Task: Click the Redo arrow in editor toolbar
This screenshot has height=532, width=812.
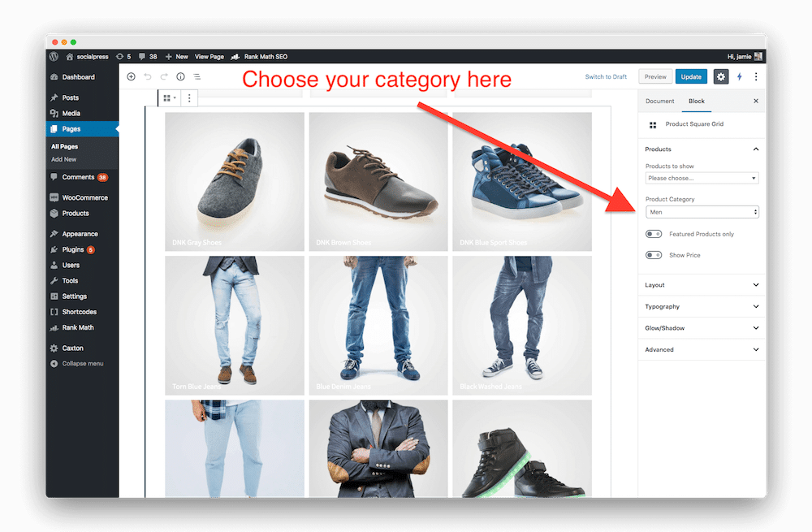Action: pyautogui.click(x=164, y=76)
